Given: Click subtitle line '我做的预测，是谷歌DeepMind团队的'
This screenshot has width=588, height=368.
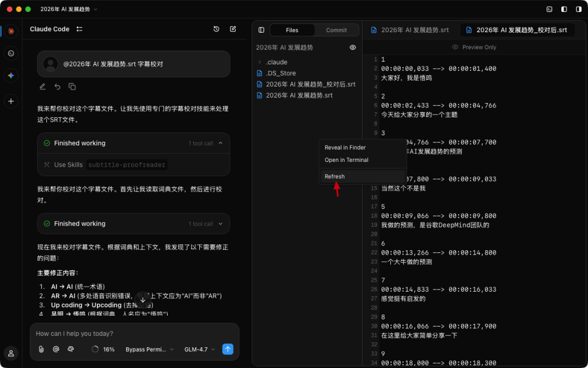Looking at the screenshot, I should (x=435, y=225).
